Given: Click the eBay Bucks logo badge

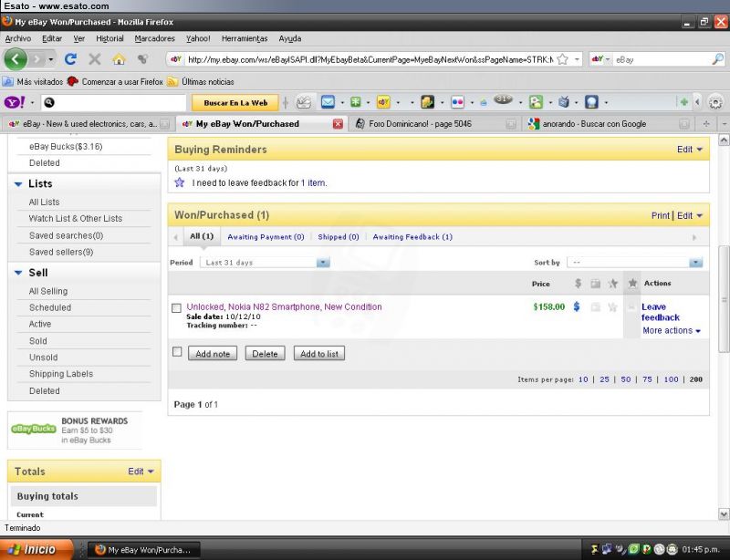Looking at the screenshot, I should point(34,429).
